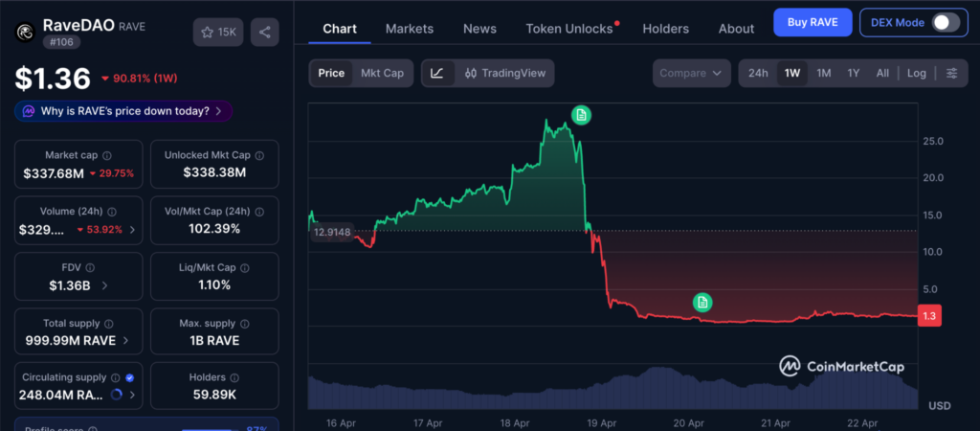The height and width of the screenshot is (431, 980).
Task: Click the Buy RAVE button
Action: click(x=813, y=22)
